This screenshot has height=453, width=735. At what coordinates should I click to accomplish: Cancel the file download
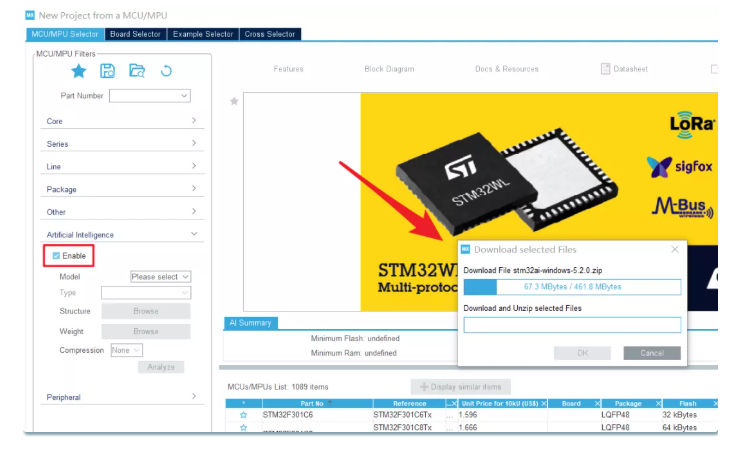(x=652, y=353)
